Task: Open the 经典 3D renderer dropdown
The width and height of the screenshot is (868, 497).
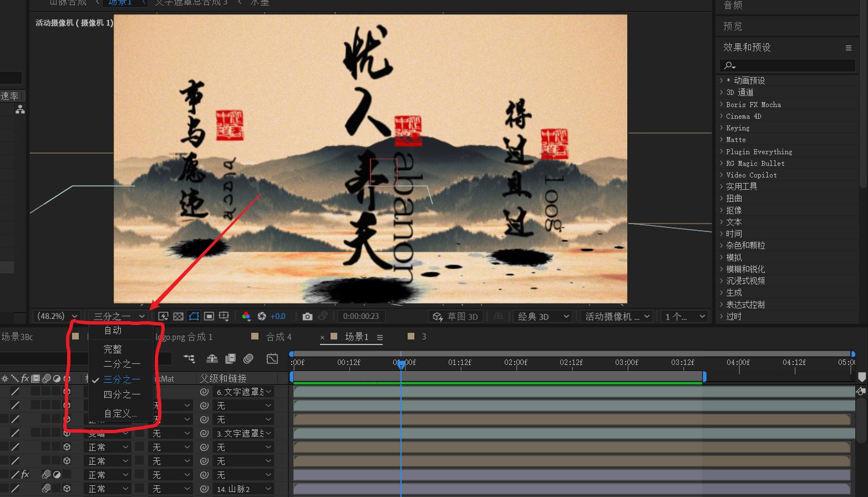Action: 542,316
